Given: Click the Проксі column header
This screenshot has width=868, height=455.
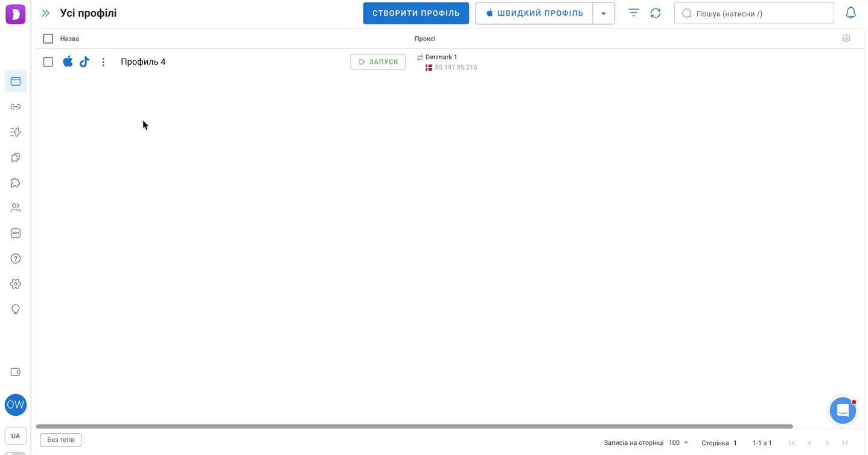Looking at the screenshot, I should (x=425, y=39).
